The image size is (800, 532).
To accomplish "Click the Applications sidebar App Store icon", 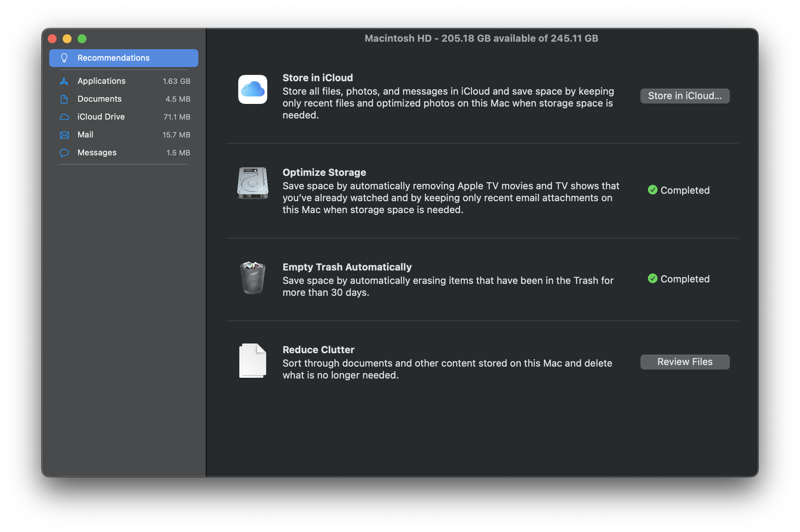I will coord(64,81).
